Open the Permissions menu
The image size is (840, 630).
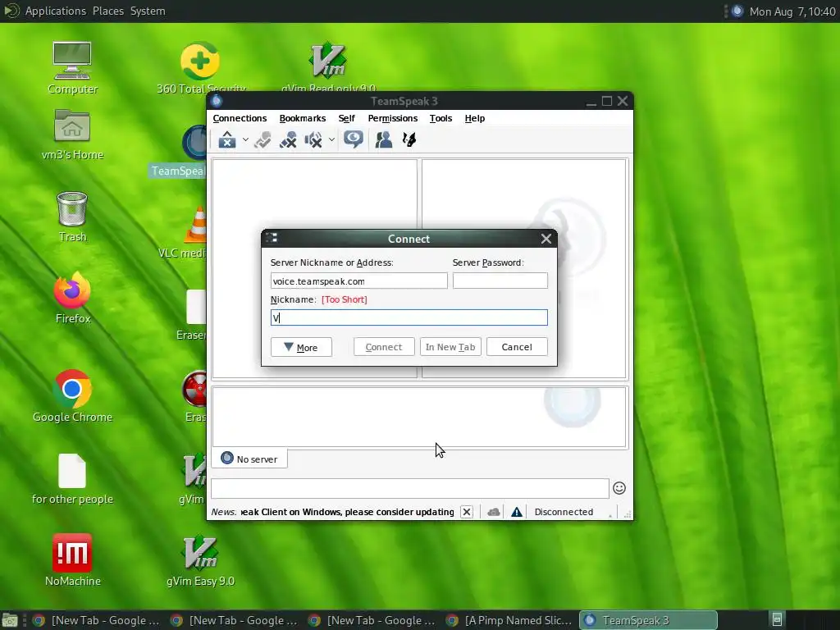[393, 118]
